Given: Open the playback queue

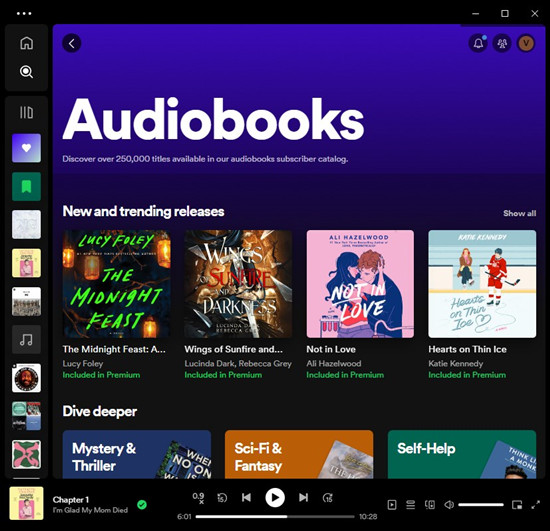Looking at the screenshot, I should coord(411,505).
